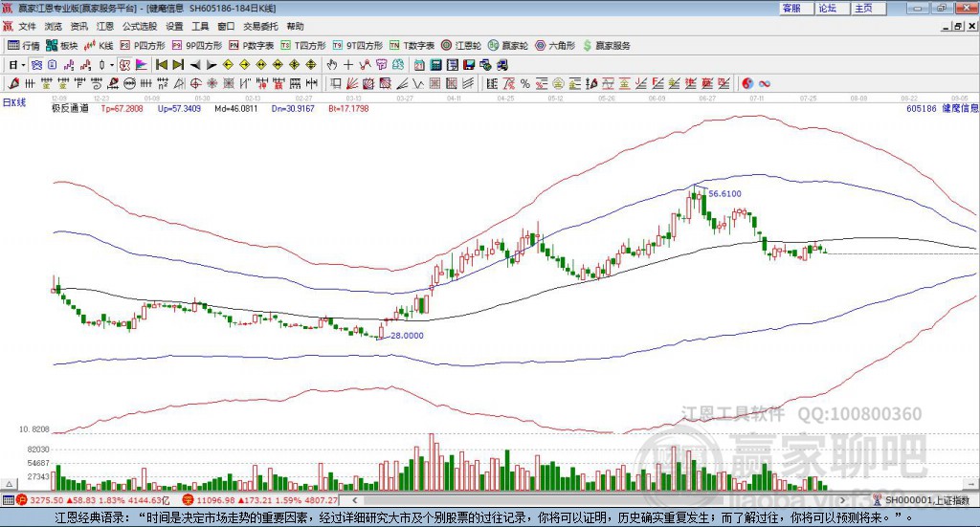980x527 pixels.
Task: Move chart right with black right arrow
Action: click(x=212, y=65)
